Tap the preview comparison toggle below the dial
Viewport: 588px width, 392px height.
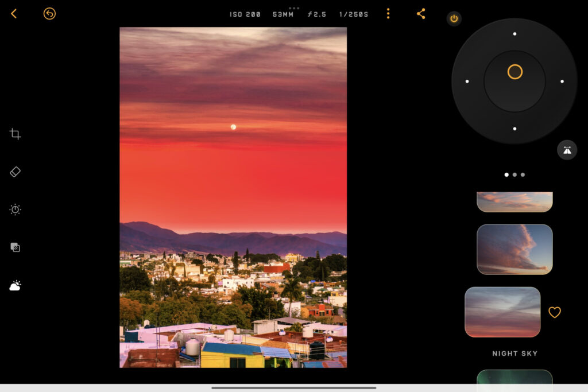click(566, 150)
